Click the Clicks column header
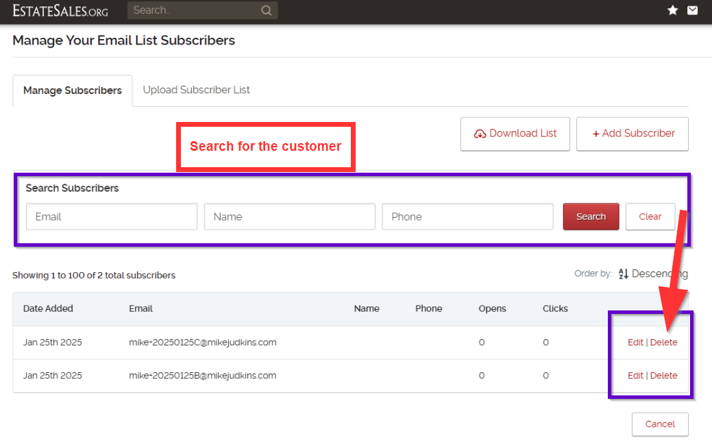712x442 pixels. pyautogui.click(x=555, y=308)
